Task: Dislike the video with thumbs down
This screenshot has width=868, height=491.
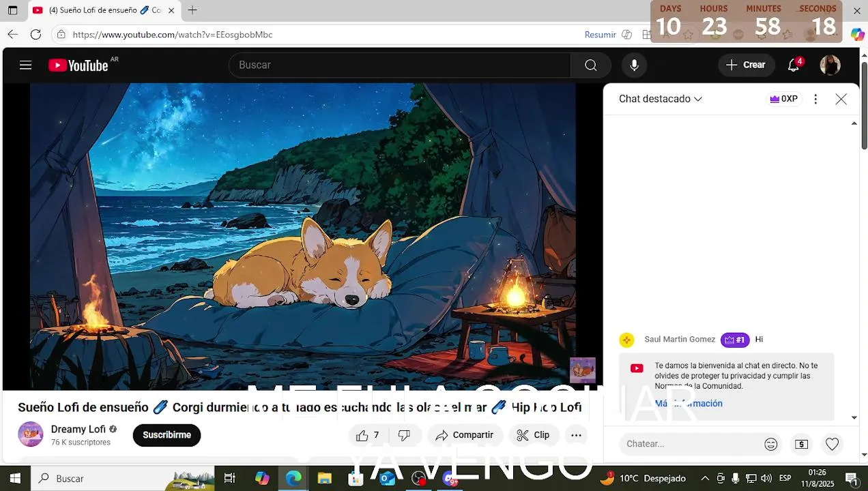Action: pyautogui.click(x=404, y=435)
